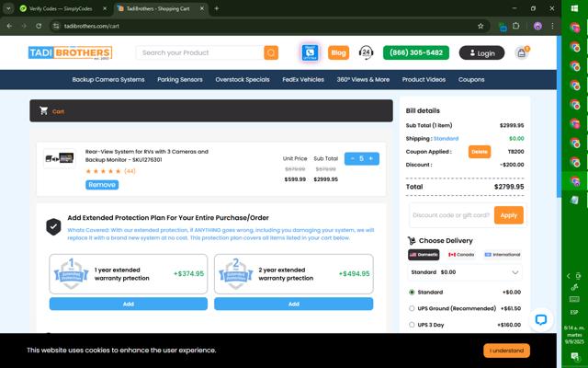Click the Login button
The height and width of the screenshot is (368, 588).
pyautogui.click(x=481, y=53)
